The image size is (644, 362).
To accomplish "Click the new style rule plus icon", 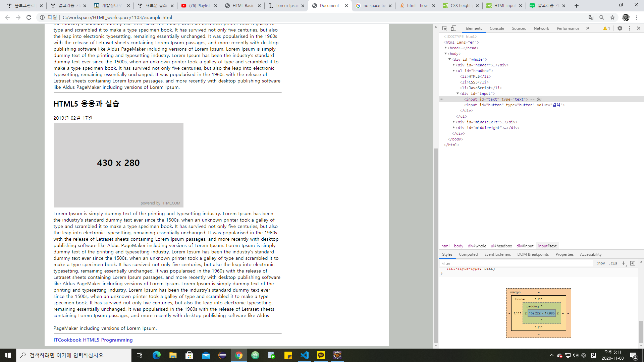I will (624, 263).
